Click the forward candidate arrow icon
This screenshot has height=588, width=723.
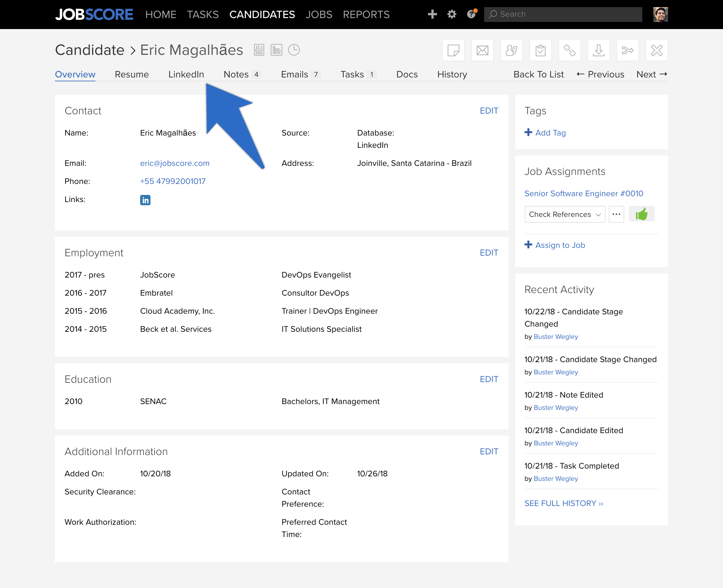627,50
